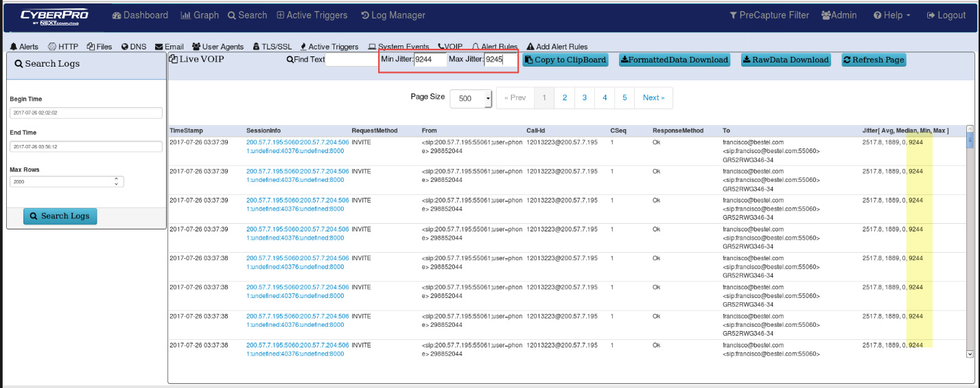Click the Find Text input box

pyautogui.click(x=352, y=60)
